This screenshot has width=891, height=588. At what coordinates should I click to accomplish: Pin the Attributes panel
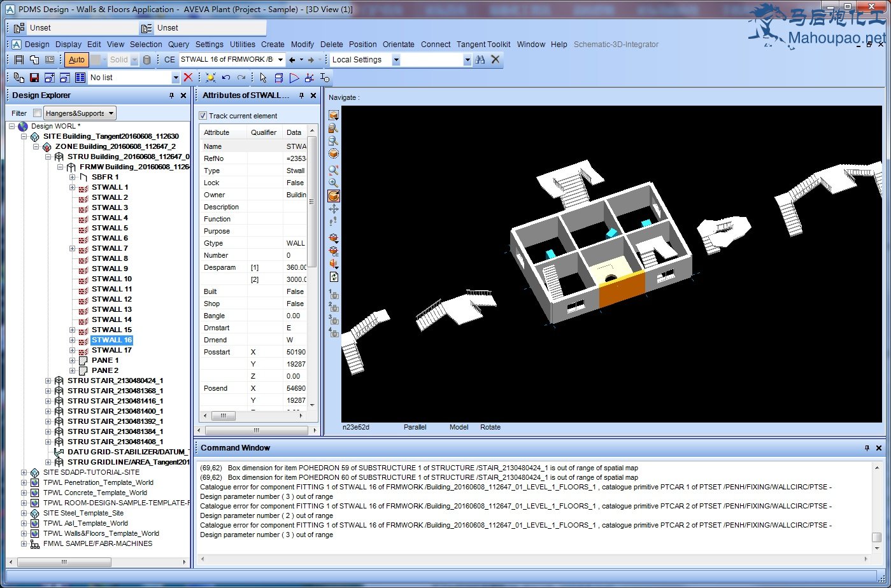coord(301,95)
